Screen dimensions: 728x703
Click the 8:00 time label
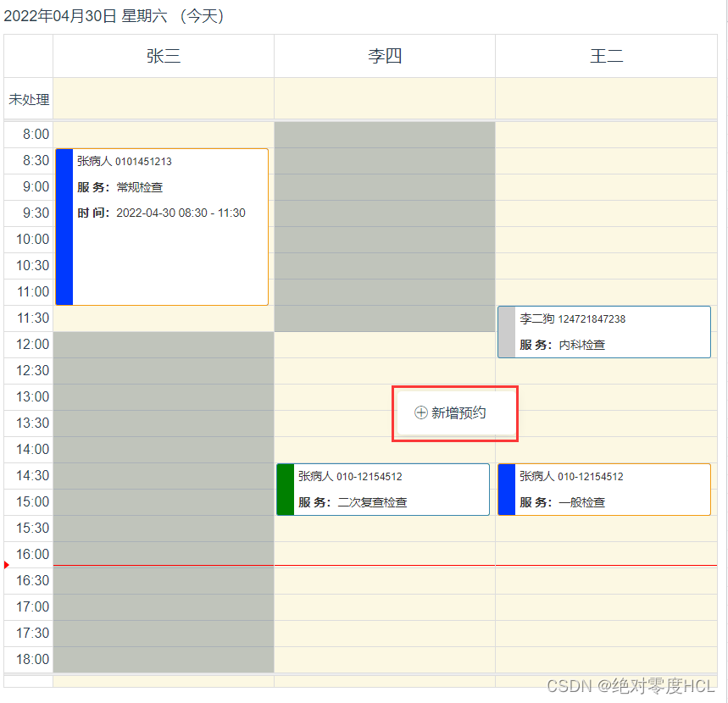pos(36,134)
